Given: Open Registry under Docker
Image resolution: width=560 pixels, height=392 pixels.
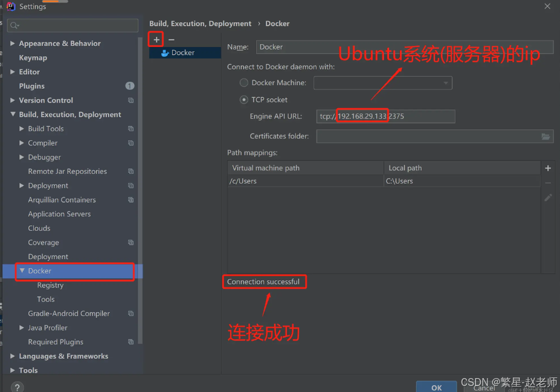Looking at the screenshot, I should click(50, 285).
